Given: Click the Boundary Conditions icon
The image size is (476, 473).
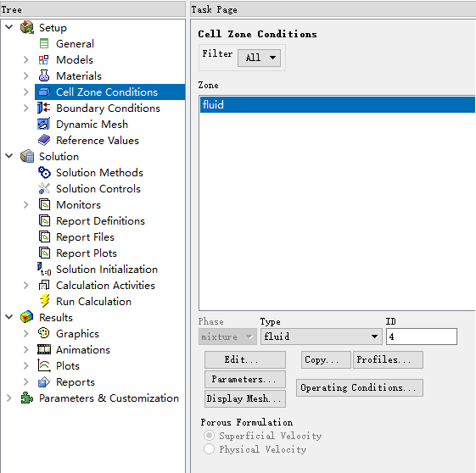Looking at the screenshot, I should [44, 108].
